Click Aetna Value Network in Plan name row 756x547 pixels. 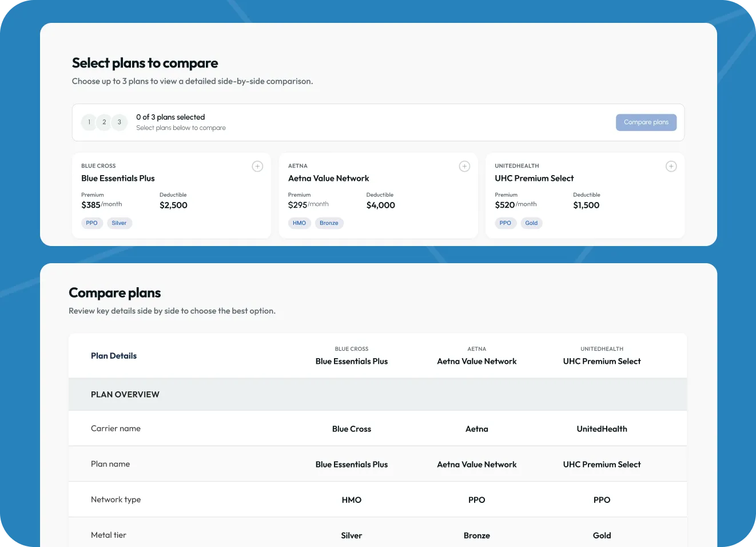tap(477, 465)
